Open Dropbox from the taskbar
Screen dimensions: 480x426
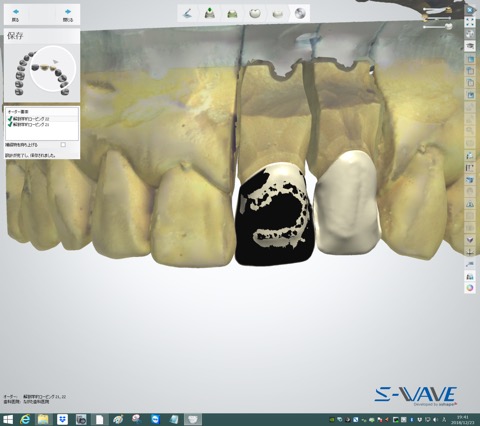pyautogui.click(x=62, y=419)
